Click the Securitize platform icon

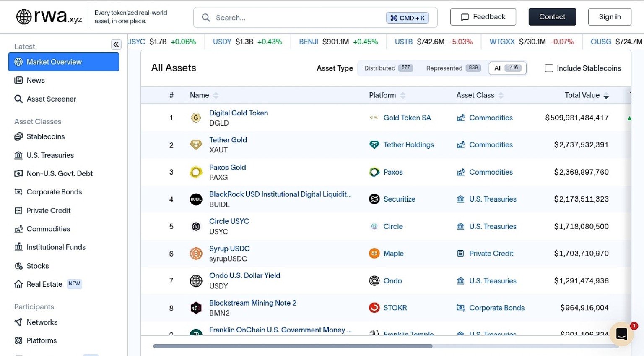(x=374, y=199)
